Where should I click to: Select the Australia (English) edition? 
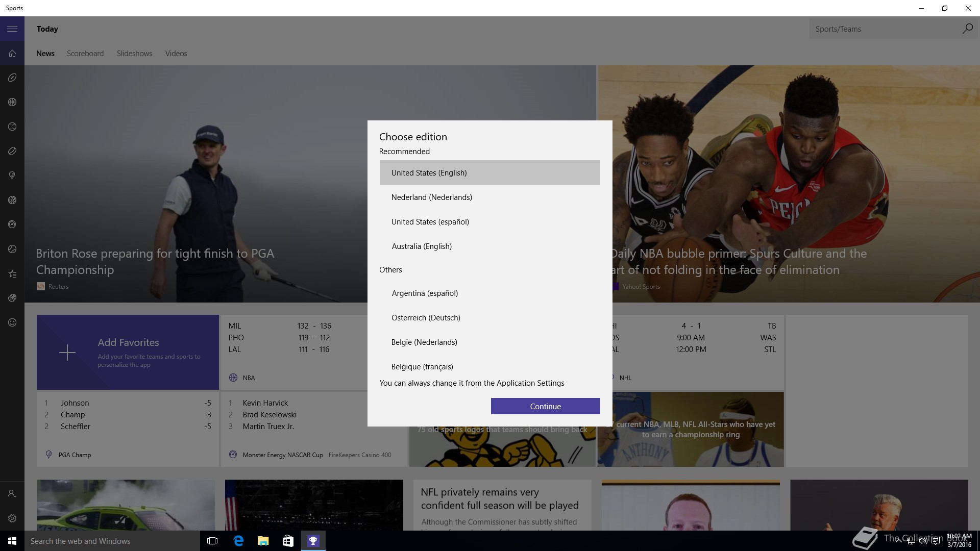coord(489,246)
